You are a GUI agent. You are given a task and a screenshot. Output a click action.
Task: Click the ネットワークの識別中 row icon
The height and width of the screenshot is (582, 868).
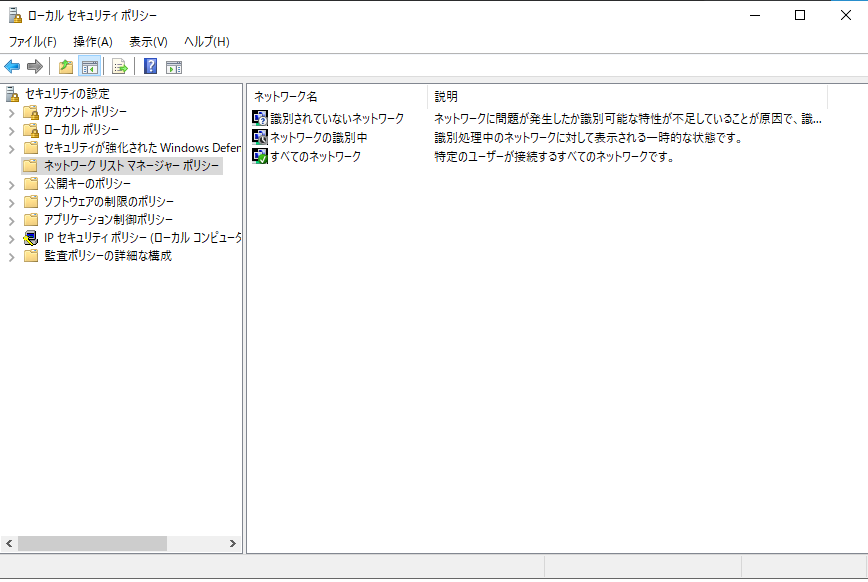(260, 137)
